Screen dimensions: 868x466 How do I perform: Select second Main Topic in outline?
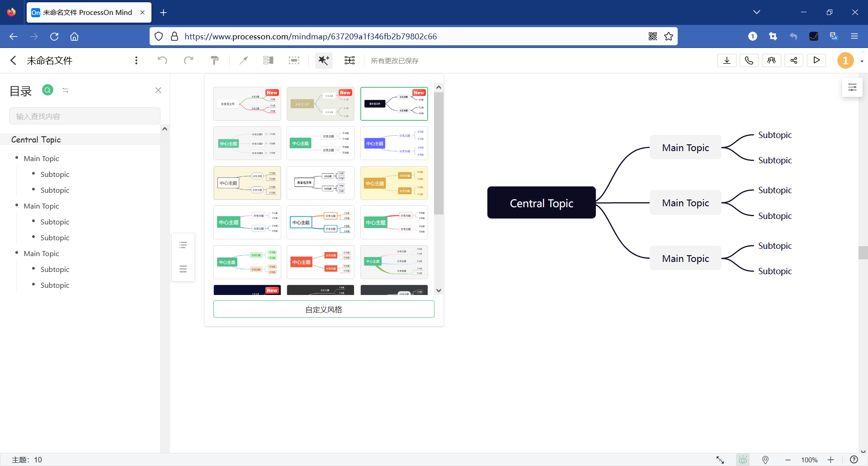coord(42,206)
